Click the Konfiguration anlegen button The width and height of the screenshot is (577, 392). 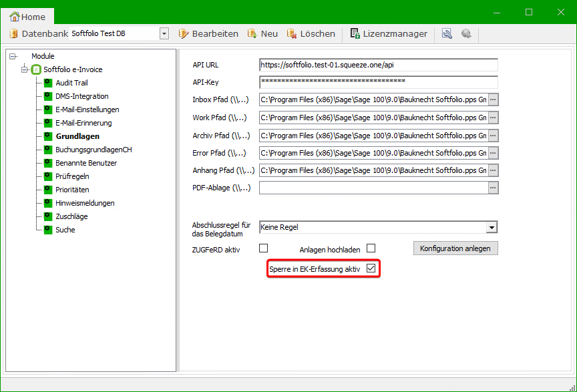455,248
